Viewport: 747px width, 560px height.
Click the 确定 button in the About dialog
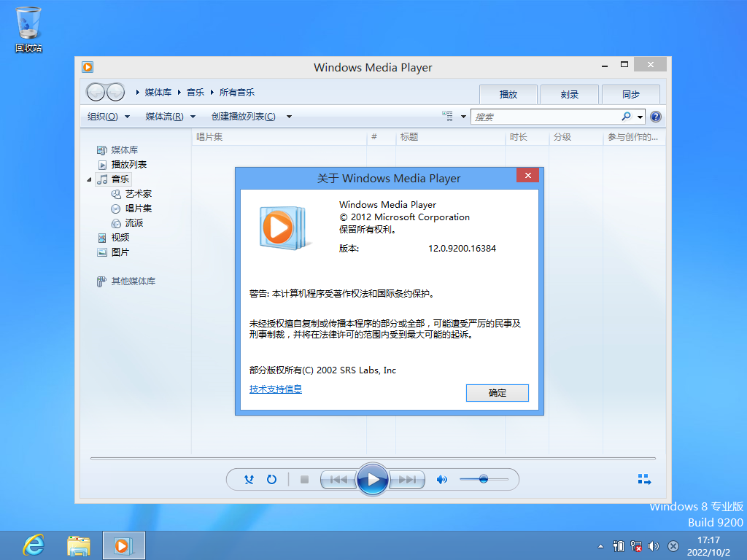coord(497,392)
